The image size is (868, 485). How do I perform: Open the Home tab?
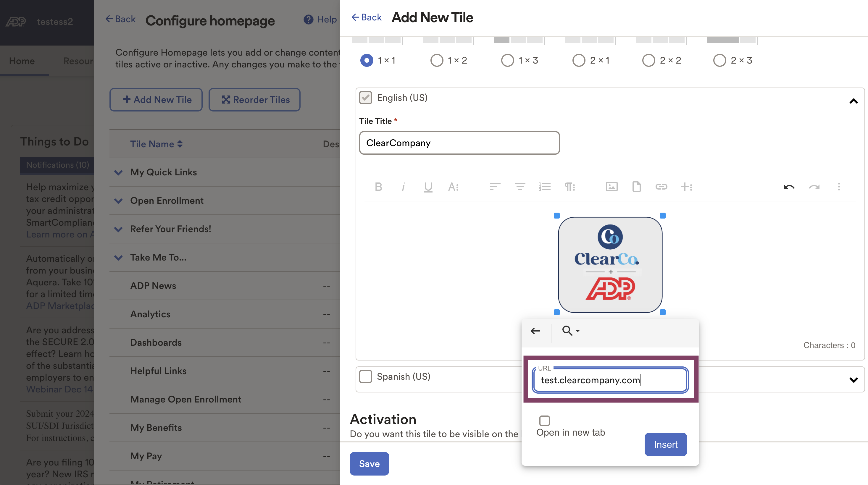pyautogui.click(x=22, y=61)
